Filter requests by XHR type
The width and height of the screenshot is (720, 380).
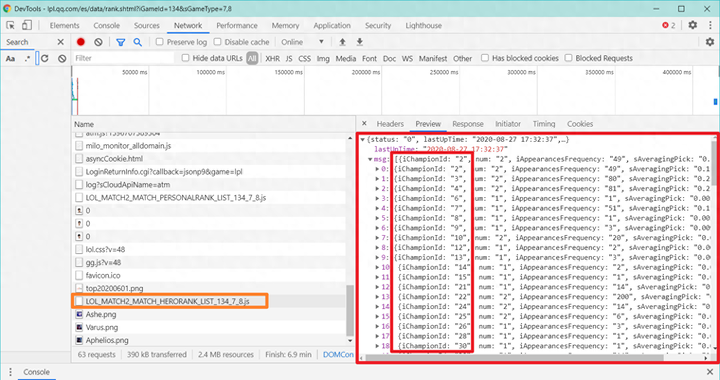click(272, 58)
